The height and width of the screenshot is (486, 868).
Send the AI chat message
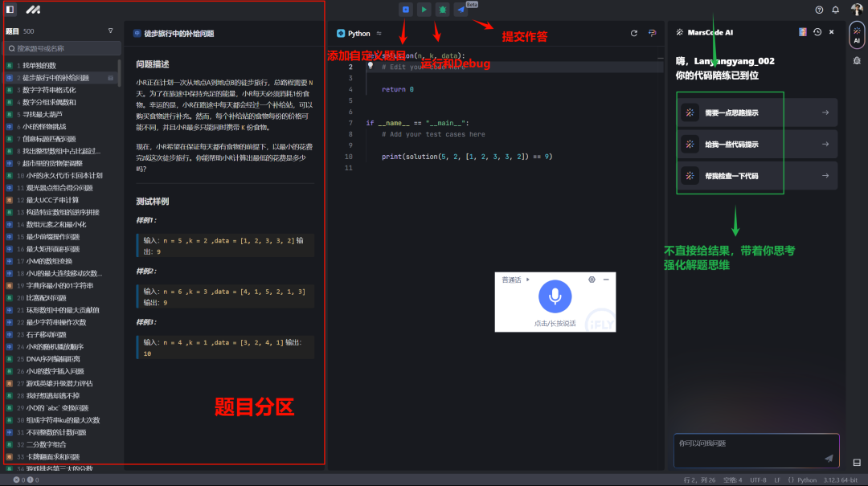pyautogui.click(x=829, y=458)
